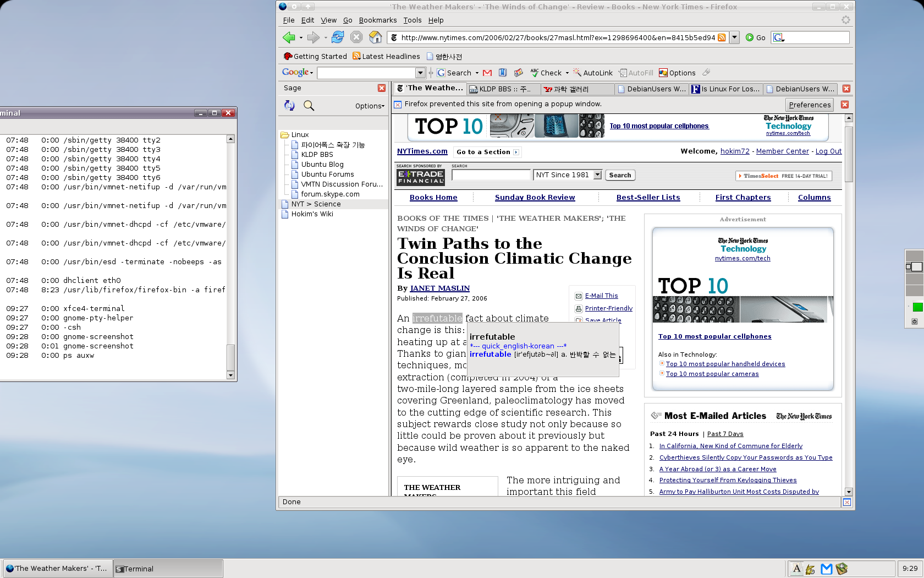The width and height of the screenshot is (924, 578).
Task: Click the NYT search input field
Action: [491, 175]
